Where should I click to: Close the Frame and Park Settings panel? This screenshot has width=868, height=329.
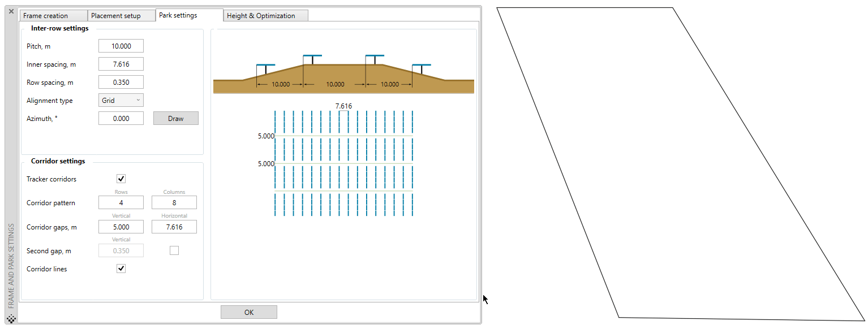(11, 11)
